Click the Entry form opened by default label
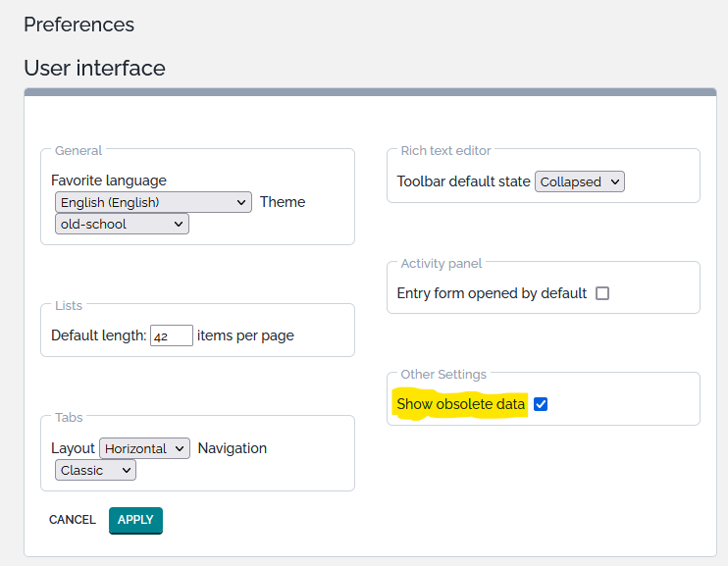The image size is (728, 566). tap(492, 293)
